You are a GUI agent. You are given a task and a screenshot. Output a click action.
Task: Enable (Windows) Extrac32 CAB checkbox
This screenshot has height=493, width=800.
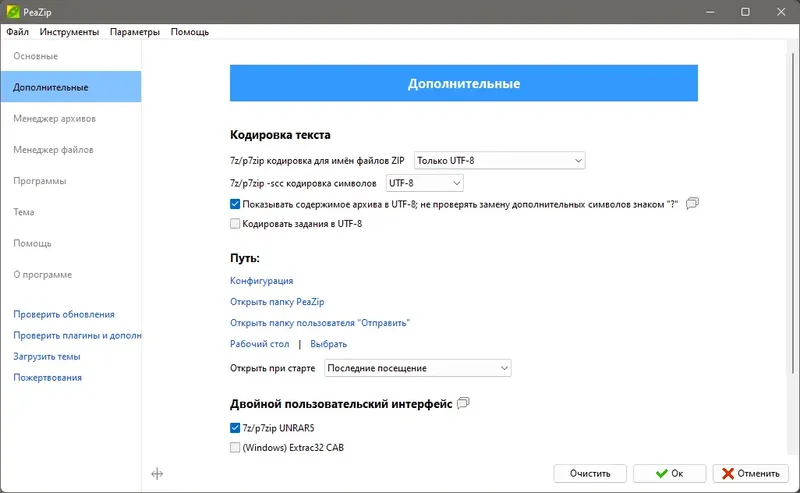(x=236, y=448)
